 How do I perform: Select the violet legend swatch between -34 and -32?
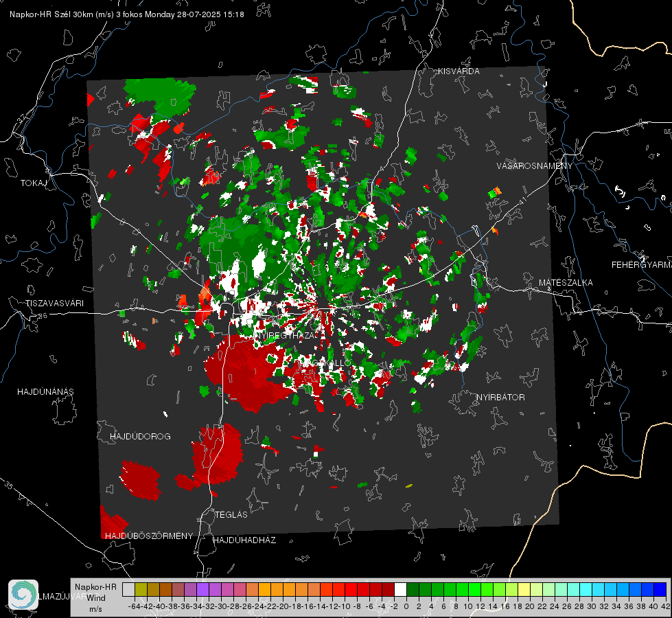click(202, 590)
